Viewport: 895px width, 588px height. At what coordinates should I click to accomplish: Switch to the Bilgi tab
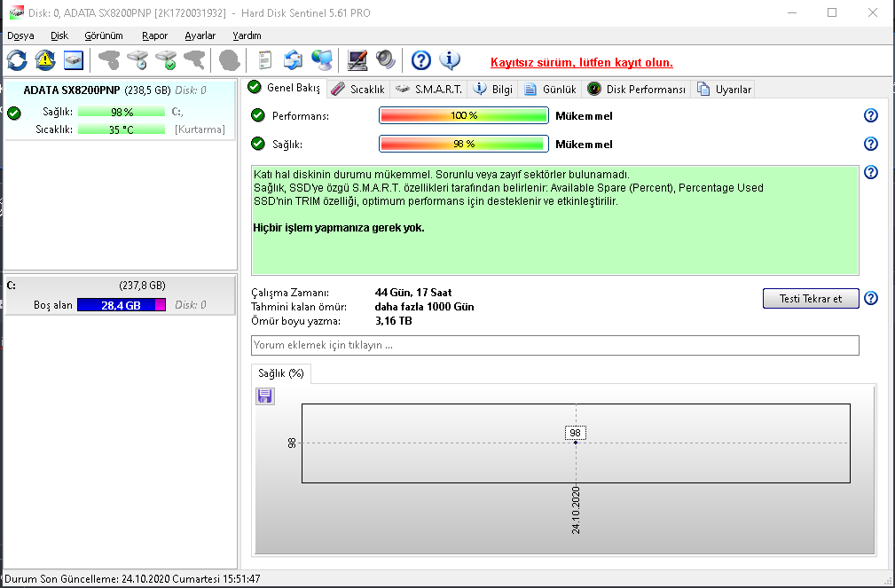(x=493, y=89)
